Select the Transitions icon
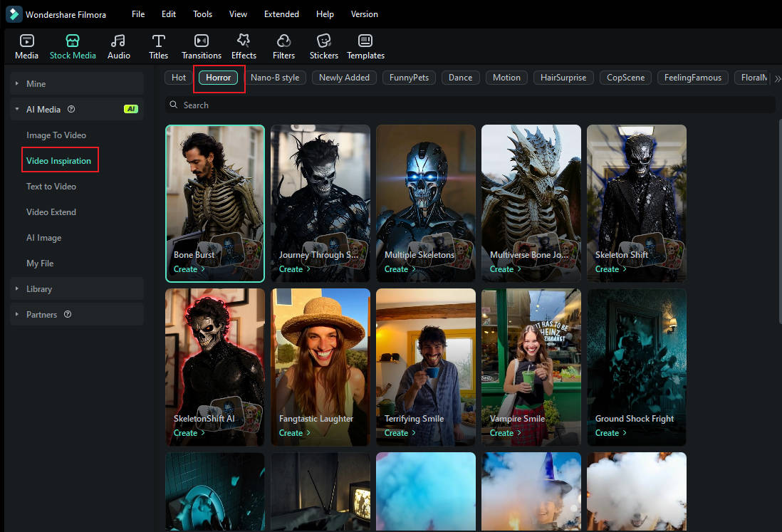 202,46
